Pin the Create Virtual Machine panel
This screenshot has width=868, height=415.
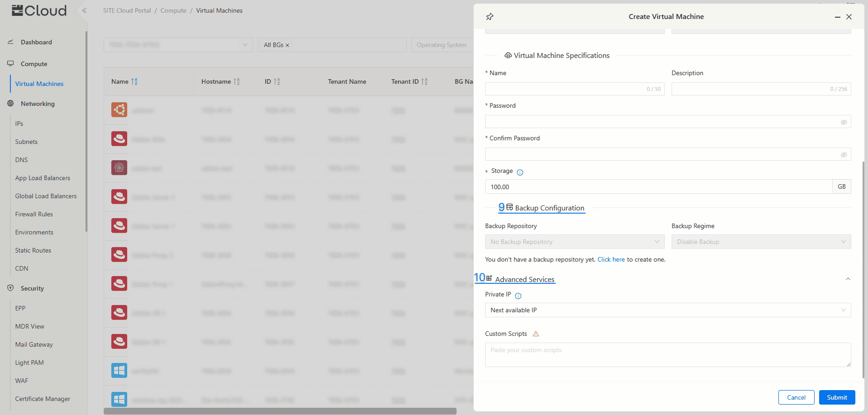click(x=490, y=17)
